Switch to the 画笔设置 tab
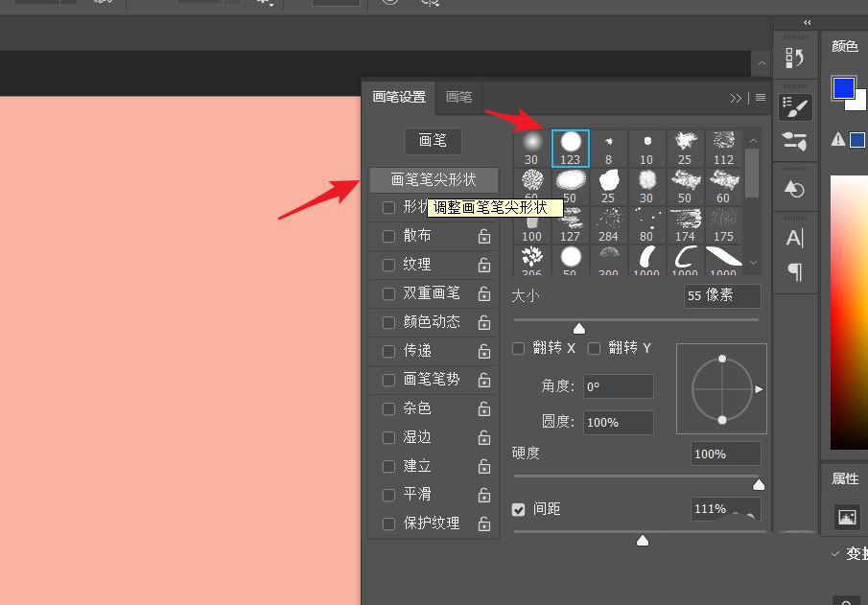868x605 pixels. [x=399, y=97]
